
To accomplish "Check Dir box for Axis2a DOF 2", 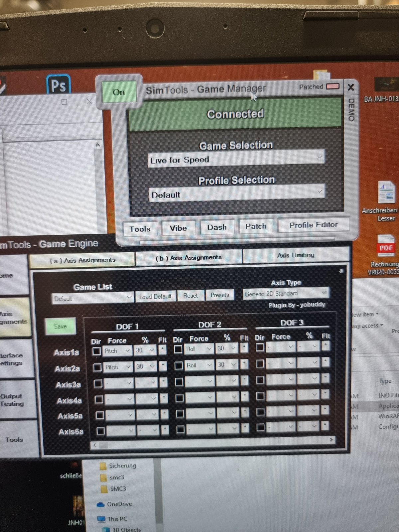I will [179, 365].
